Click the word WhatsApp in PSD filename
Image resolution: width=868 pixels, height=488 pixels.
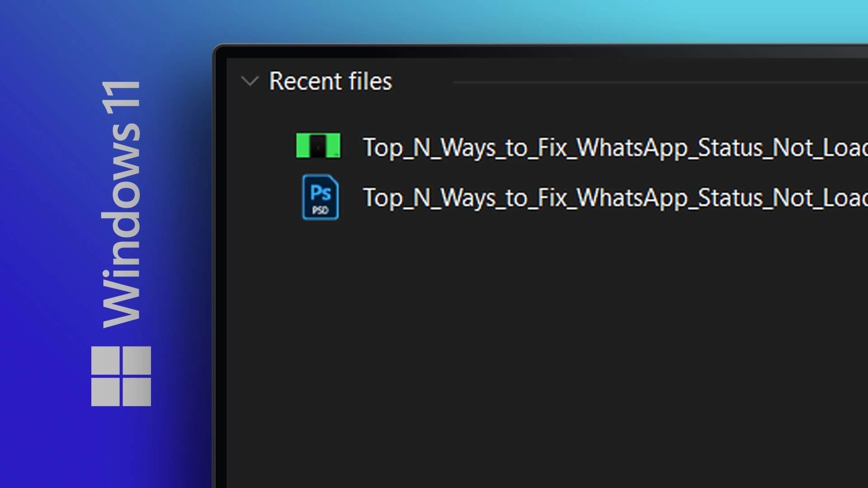(x=633, y=198)
